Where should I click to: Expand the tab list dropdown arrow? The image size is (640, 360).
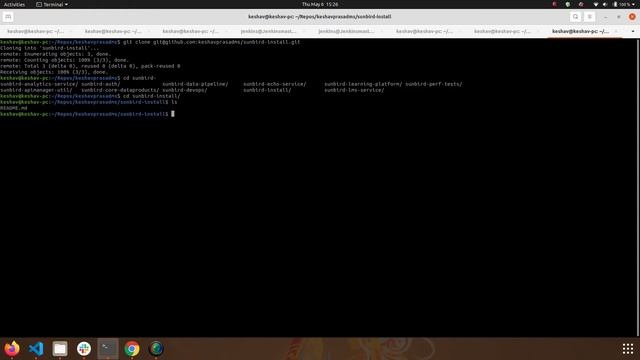pyautogui.click(x=633, y=31)
